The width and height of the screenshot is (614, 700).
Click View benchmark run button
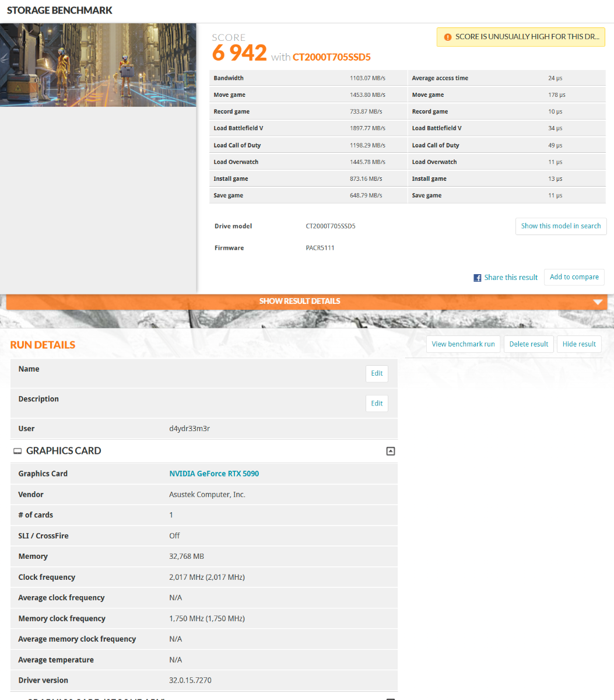pyautogui.click(x=463, y=344)
